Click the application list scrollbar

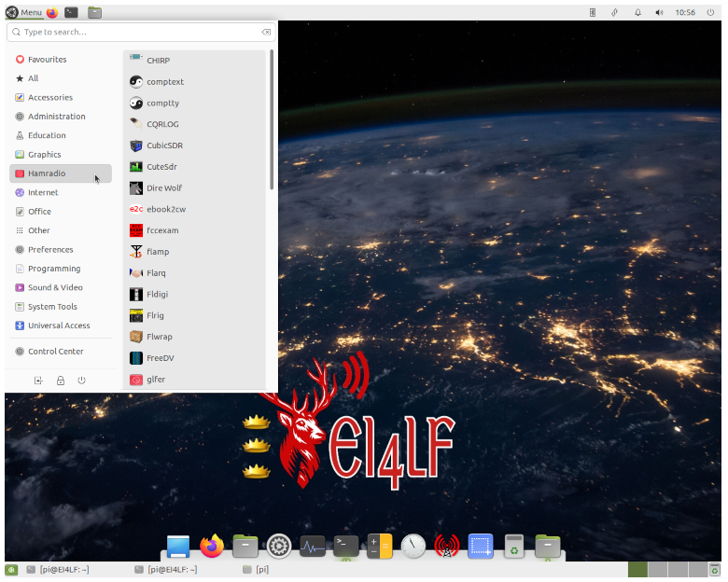click(x=272, y=121)
